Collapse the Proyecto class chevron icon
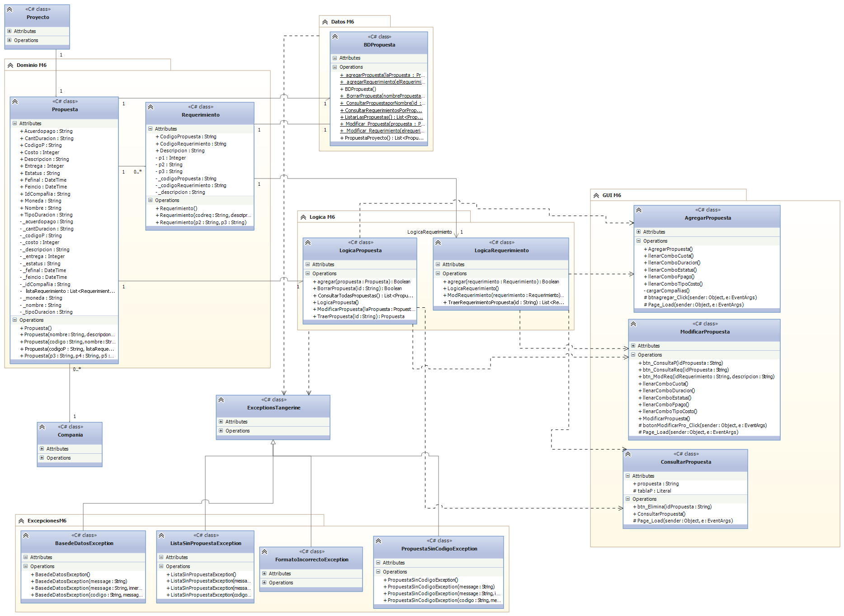This screenshot has height=616, width=844. coord(9,9)
